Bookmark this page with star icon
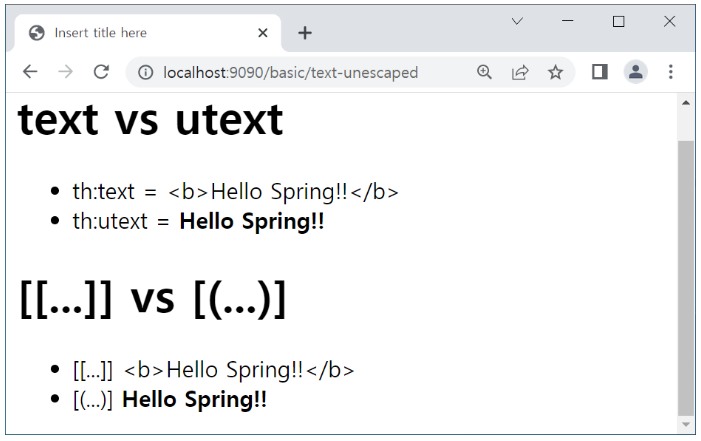This screenshot has height=441, width=701. (555, 72)
